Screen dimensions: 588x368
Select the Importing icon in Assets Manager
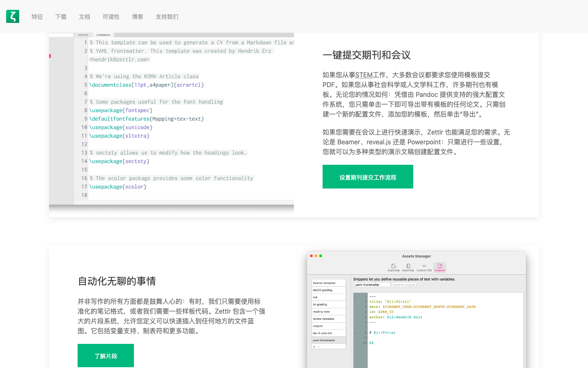(408, 267)
